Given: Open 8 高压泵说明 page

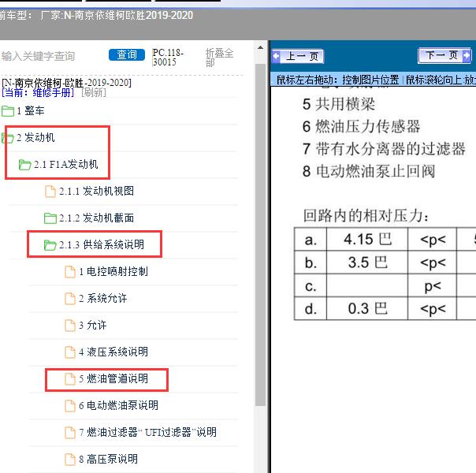Looking at the screenshot, I should pos(109,459).
